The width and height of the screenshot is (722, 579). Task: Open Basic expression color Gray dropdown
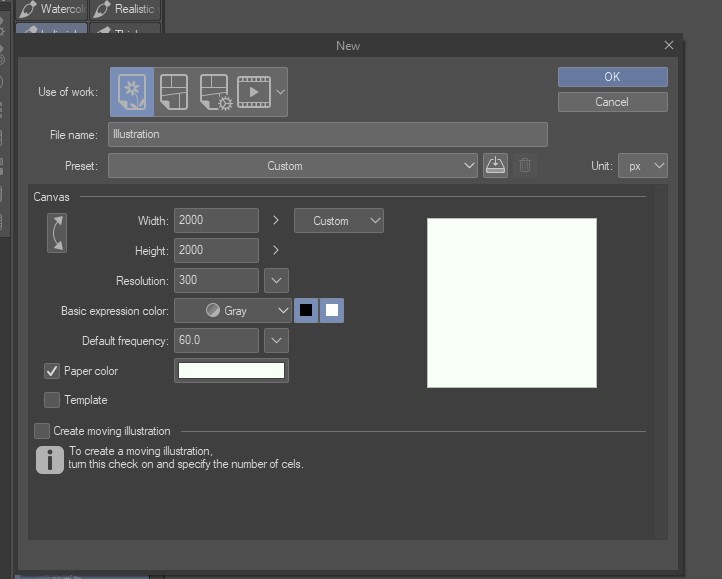[233, 310]
